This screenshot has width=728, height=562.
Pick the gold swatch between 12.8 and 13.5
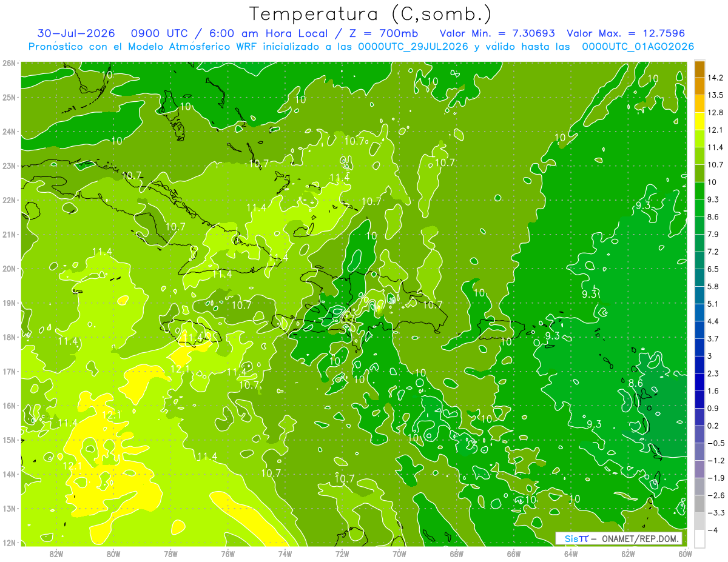click(x=699, y=104)
